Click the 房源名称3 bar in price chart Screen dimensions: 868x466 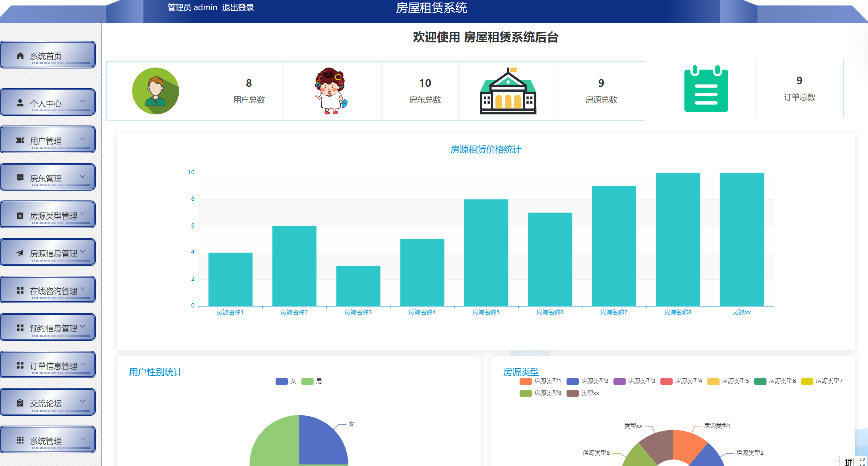click(358, 286)
